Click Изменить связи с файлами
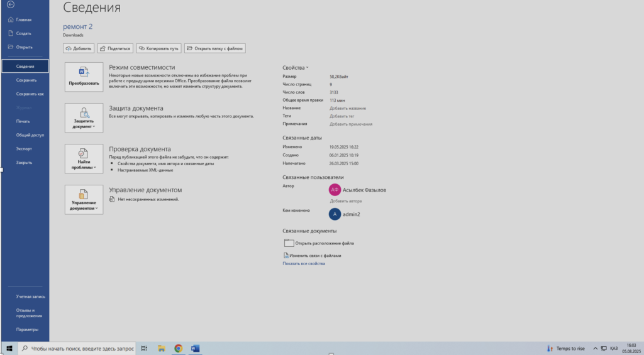Image resolution: width=644 pixels, height=355 pixels. pos(315,256)
